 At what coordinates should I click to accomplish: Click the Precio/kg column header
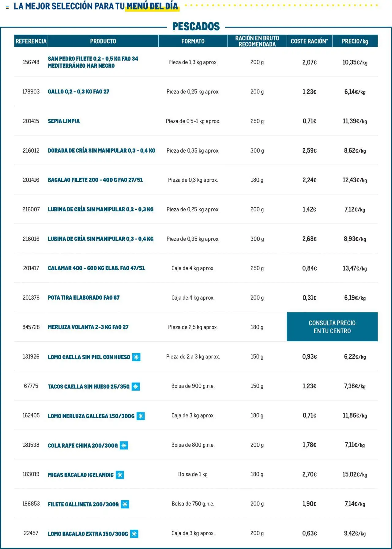click(x=355, y=41)
